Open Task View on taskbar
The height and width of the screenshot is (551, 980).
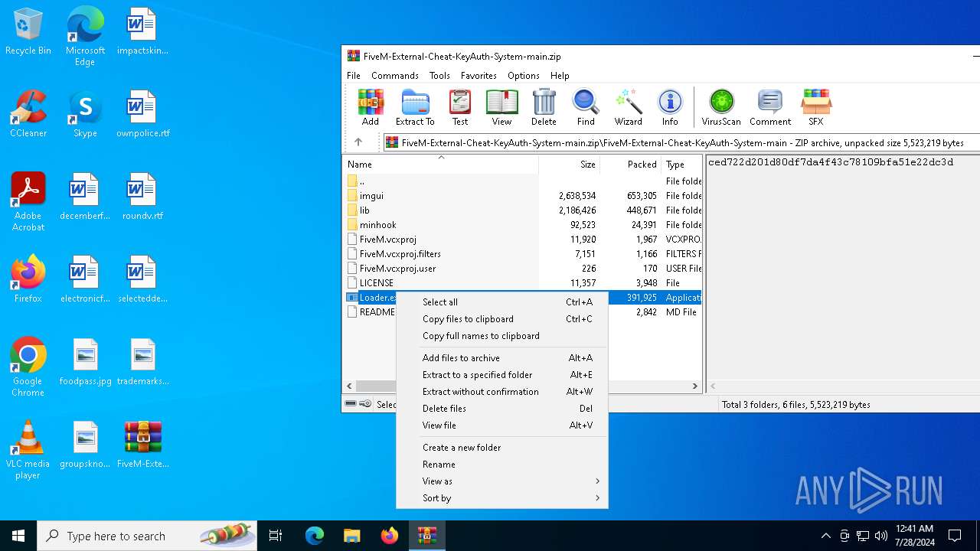click(x=276, y=536)
